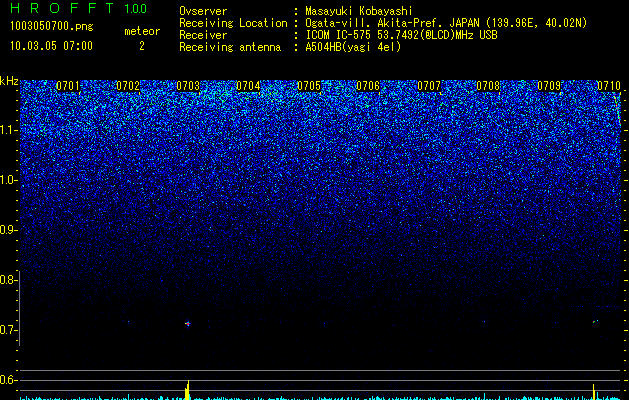Click the 0708 time marker
This screenshot has width=629, height=400.
pos(488,85)
